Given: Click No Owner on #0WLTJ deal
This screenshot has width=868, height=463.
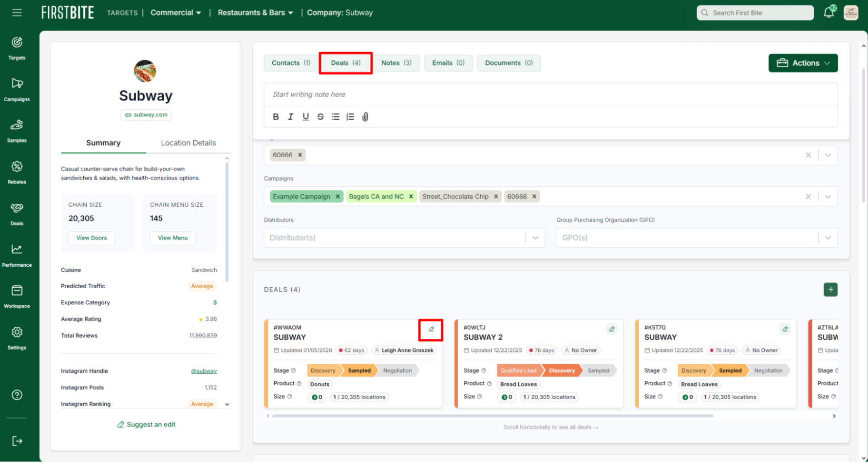Looking at the screenshot, I should [x=580, y=351].
